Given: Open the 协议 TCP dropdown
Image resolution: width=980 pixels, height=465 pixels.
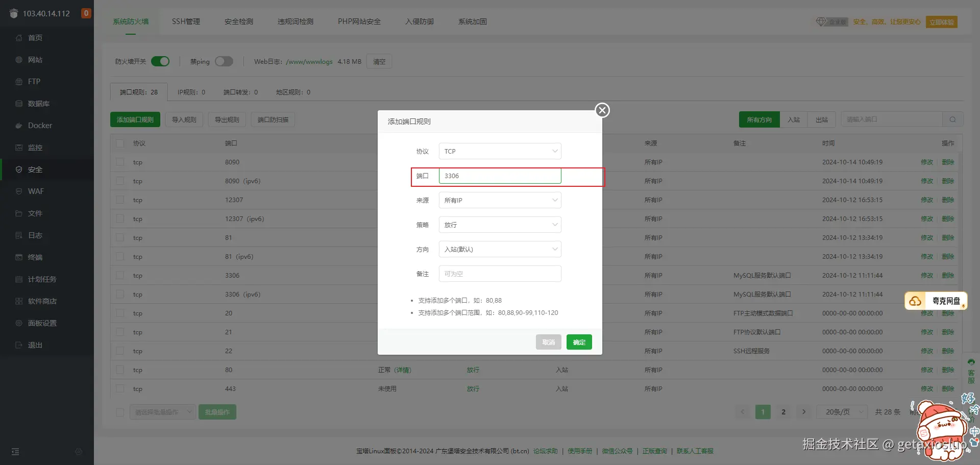Looking at the screenshot, I should pyautogui.click(x=500, y=151).
